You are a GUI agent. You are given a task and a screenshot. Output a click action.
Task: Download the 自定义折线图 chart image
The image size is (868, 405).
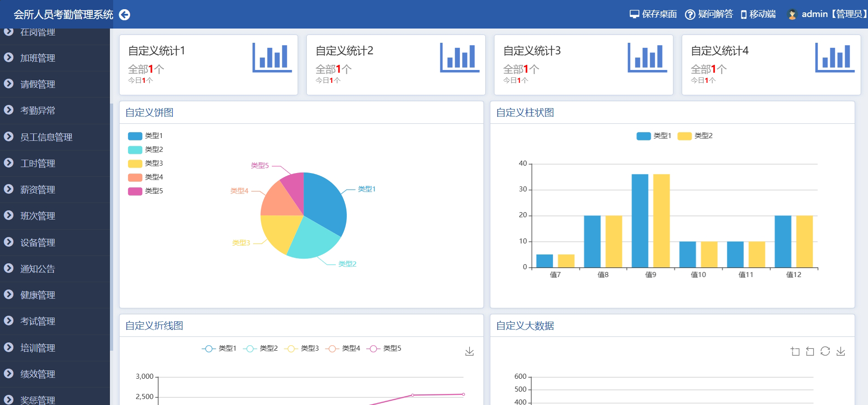469,352
